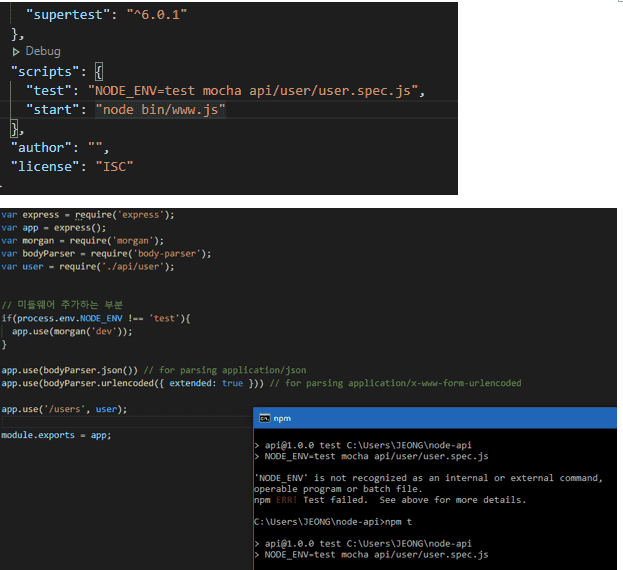The height and width of the screenshot is (570, 623).
Task: Click the var app = express() line
Action: (54, 228)
